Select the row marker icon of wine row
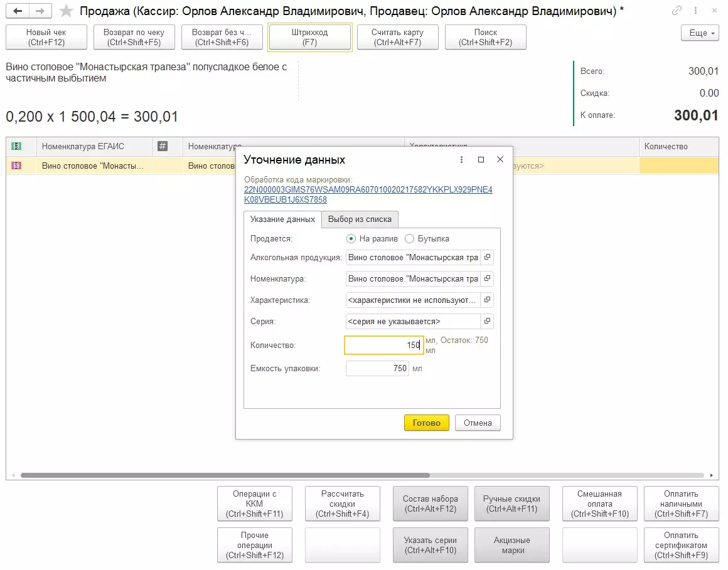The height and width of the screenshot is (570, 728). coord(16,166)
